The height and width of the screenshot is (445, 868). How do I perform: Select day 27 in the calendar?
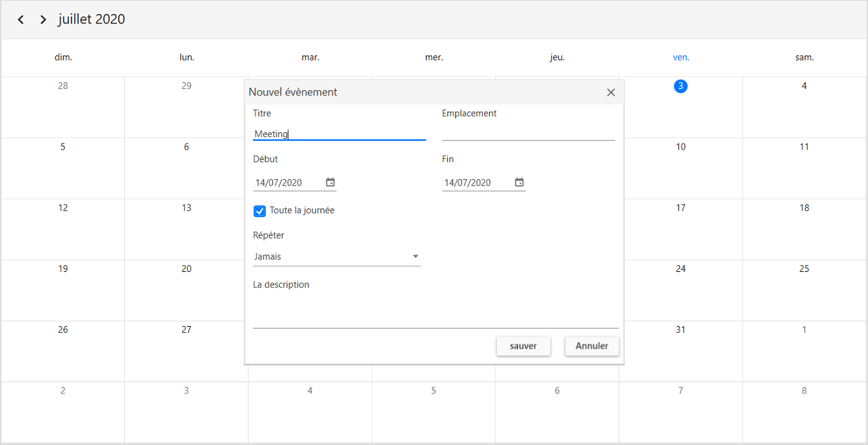click(186, 329)
